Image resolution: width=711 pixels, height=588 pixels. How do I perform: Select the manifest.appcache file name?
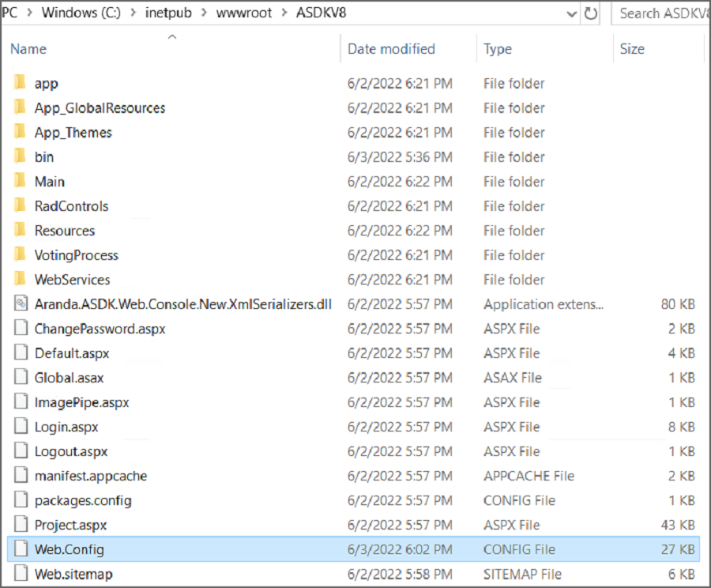[x=91, y=476]
